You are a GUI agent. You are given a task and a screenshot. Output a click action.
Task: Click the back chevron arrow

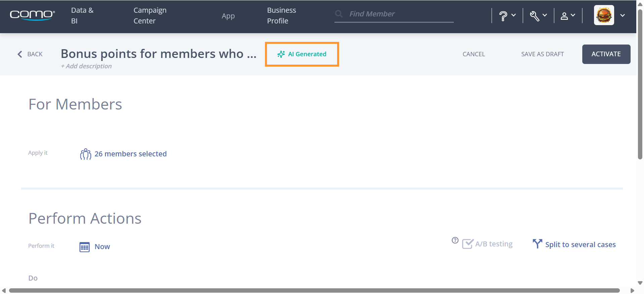pos(20,54)
